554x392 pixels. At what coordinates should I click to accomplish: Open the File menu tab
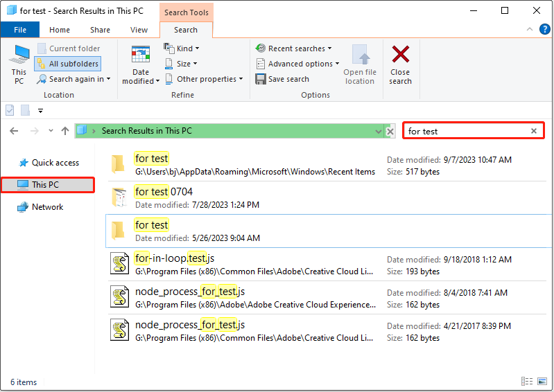20,30
